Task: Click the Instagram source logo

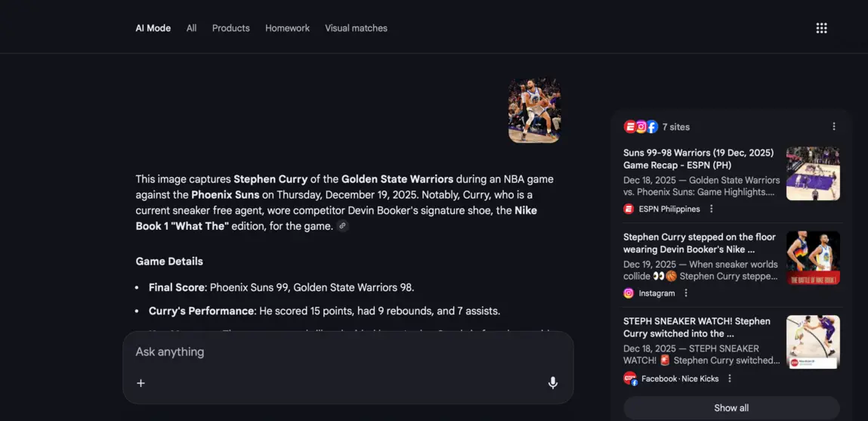Action: coord(629,293)
